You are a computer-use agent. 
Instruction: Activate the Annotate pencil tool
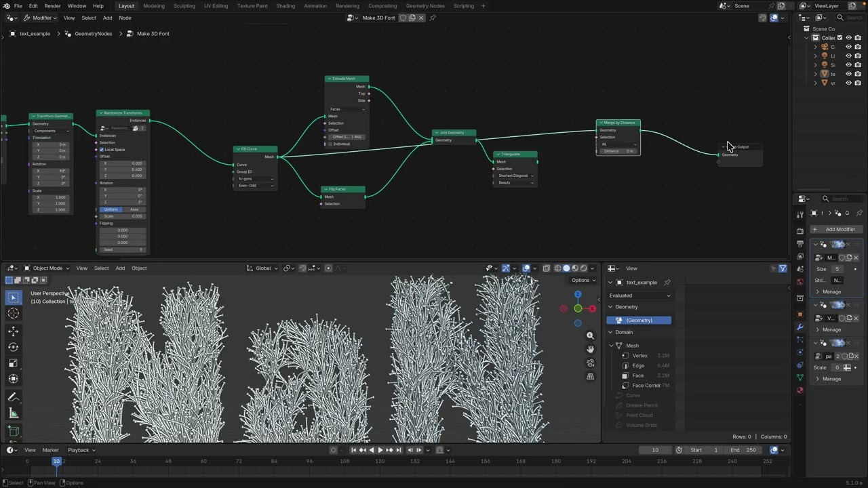coord(13,397)
